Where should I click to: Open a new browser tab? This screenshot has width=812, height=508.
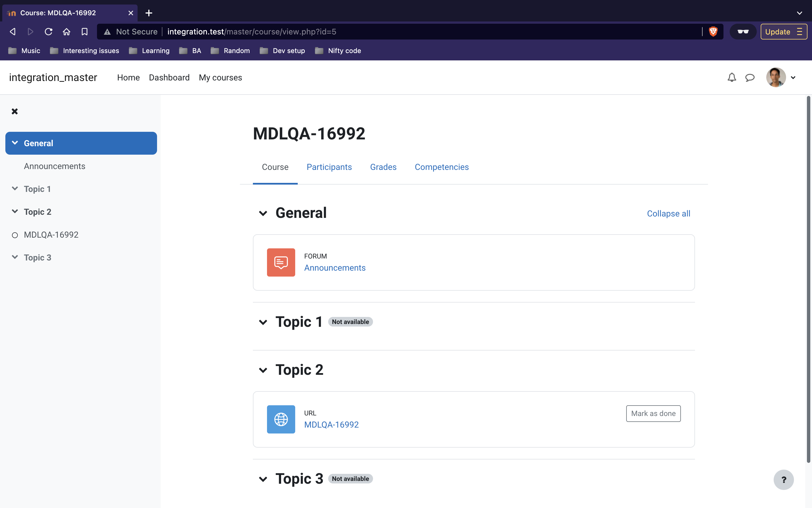click(x=149, y=13)
